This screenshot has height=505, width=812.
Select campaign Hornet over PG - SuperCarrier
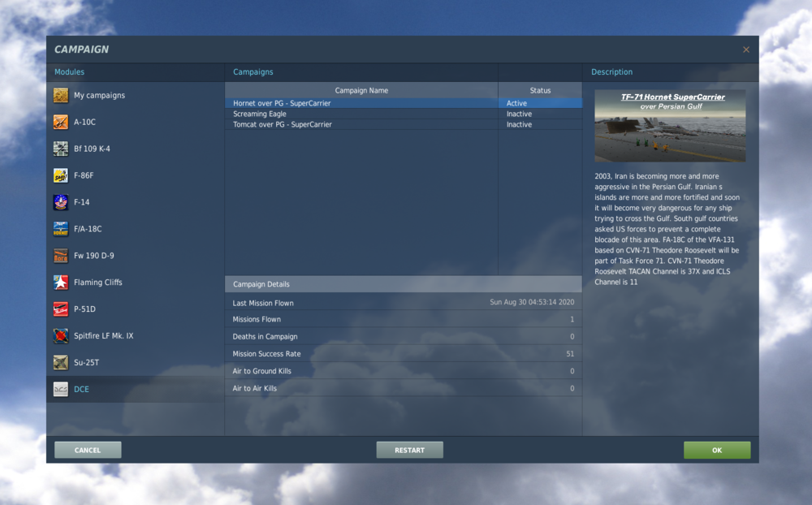[282, 103]
